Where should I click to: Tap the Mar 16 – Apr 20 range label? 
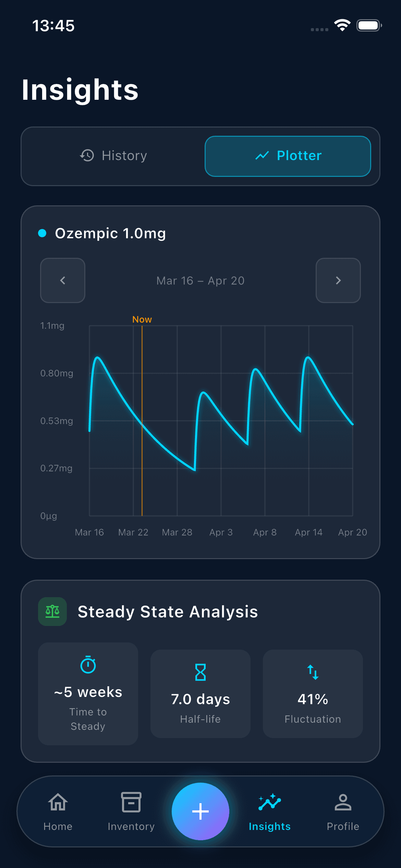point(200,281)
